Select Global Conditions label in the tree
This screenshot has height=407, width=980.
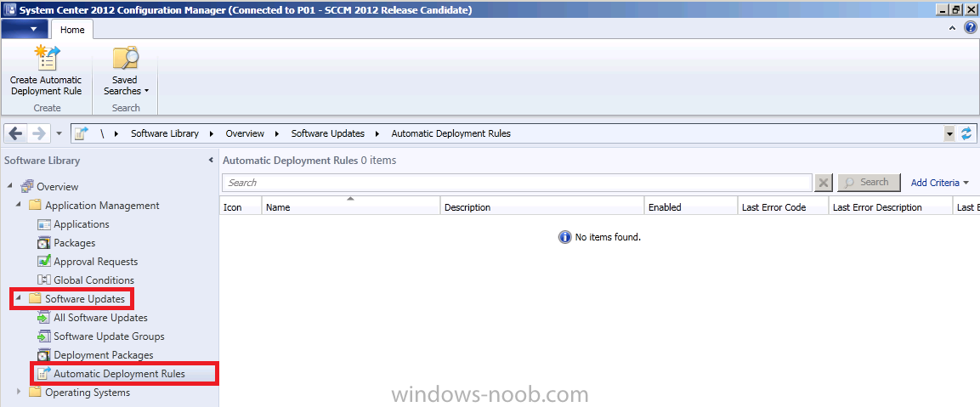93,280
